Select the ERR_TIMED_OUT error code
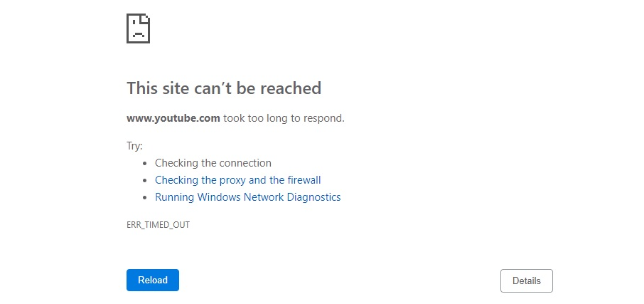This screenshot has width=644, height=304. click(x=158, y=225)
